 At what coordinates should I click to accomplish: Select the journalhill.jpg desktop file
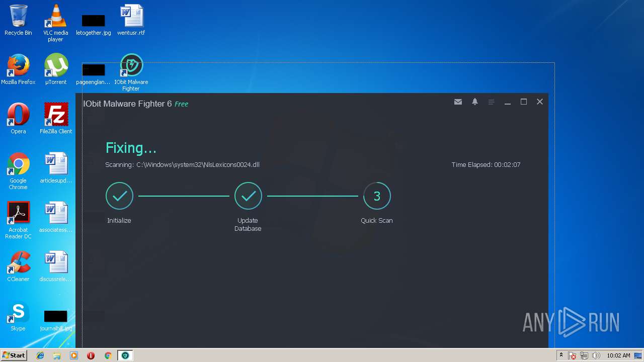point(56,321)
